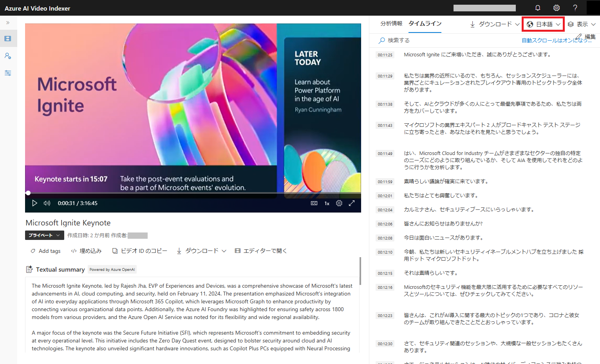Click the Microsoft Ignite Keynote title
The image size is (600, 364).
(x=68, y=223)
